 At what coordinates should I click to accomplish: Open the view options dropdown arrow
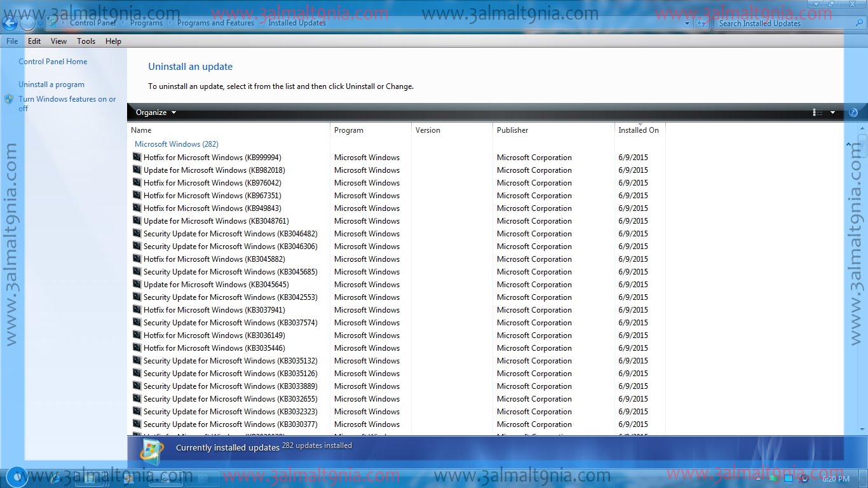coord(832,112)
